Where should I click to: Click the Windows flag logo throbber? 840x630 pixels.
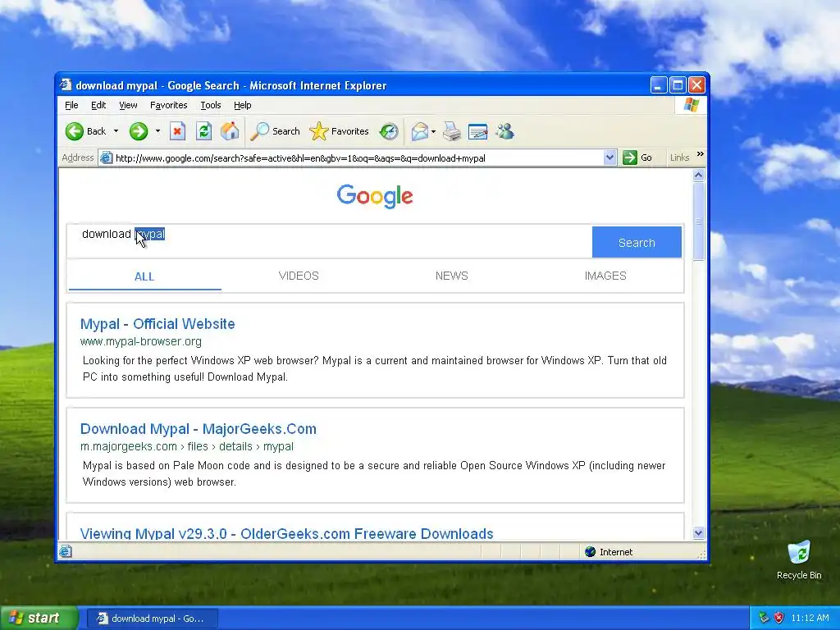(691, 104)
